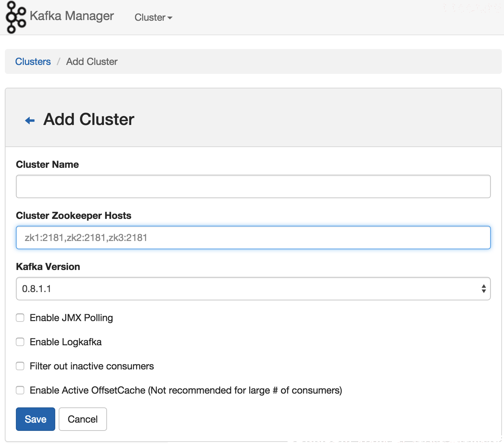The width and height of the screenshot is (504, 444).
Task: Click into Cluster Zookeeper Hosts field
Action: [x=253, y=238]
